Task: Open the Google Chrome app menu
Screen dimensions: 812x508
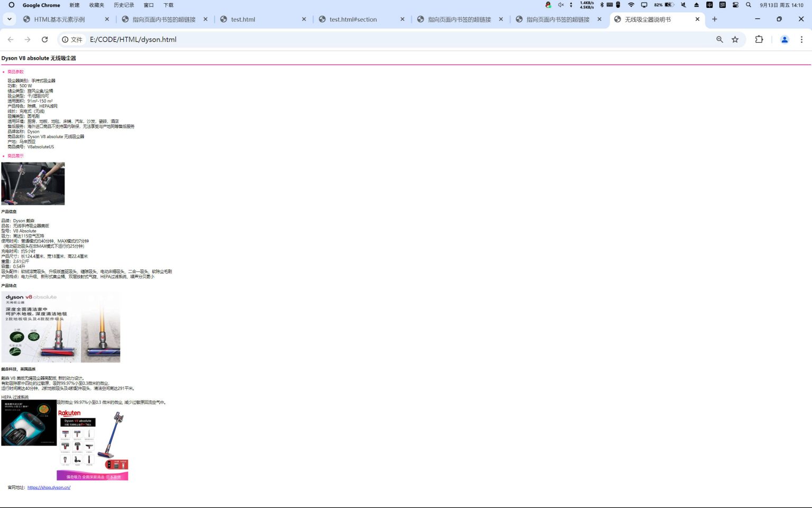Action: coord(41,5)
